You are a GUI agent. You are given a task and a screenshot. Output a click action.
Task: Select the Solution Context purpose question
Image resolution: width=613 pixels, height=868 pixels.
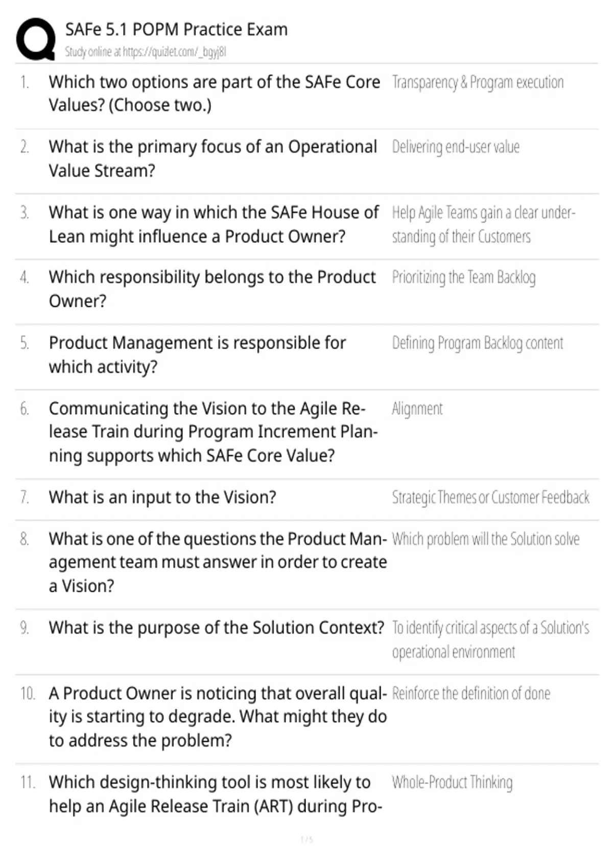coord(217,628)
